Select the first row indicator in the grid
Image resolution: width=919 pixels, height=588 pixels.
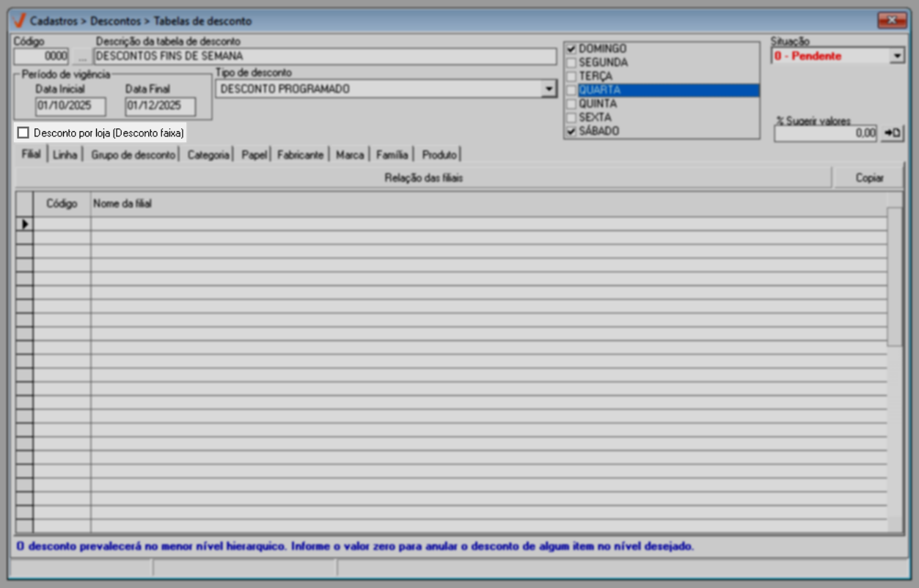point(25,224)
